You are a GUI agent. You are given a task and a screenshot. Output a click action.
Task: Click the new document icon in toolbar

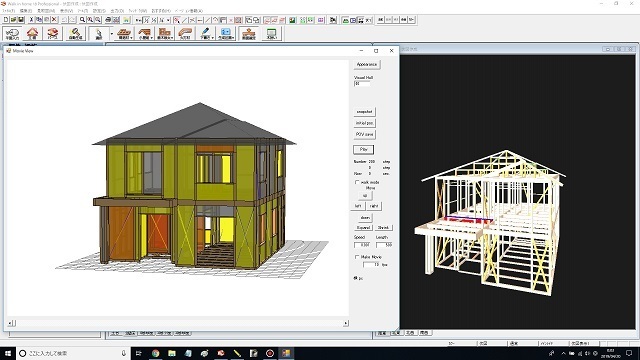pyautogui.click(x=6, y=20)
